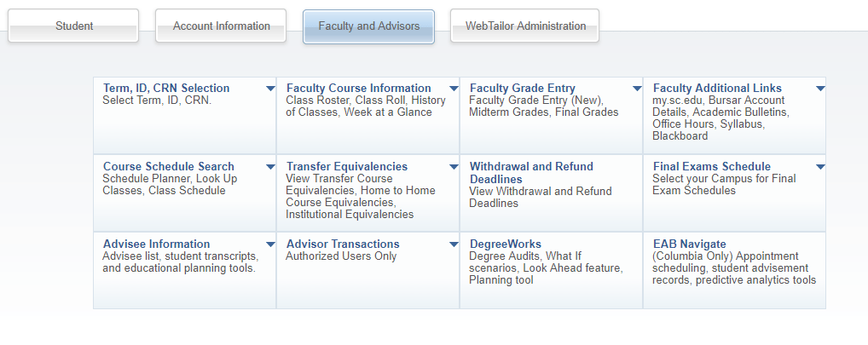Expand the Term, ID, CRN Selection dropdown arrow

270,89
